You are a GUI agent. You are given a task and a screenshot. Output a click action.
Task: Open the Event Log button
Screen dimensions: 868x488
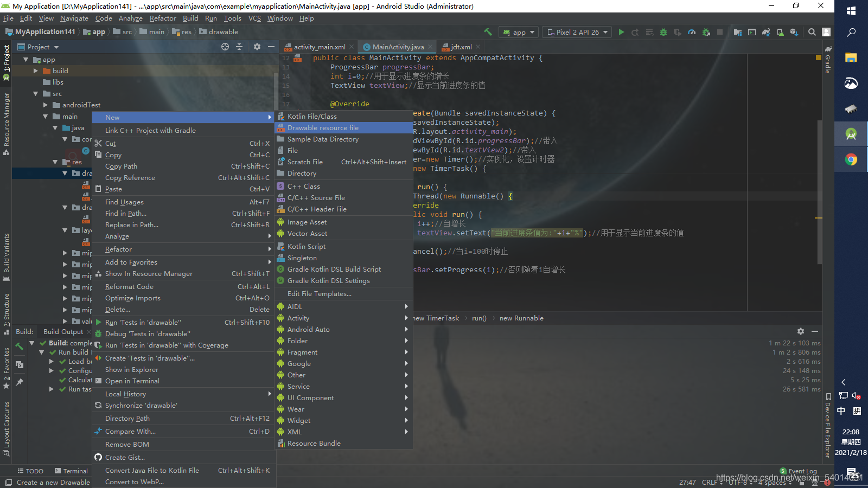[798, 471]
